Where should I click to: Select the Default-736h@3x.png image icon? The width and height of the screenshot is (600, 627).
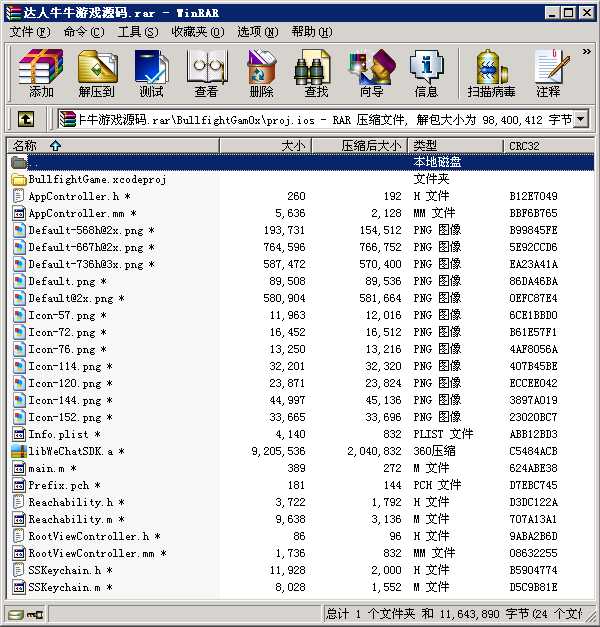pyautogui.click(x=18, y=264)
